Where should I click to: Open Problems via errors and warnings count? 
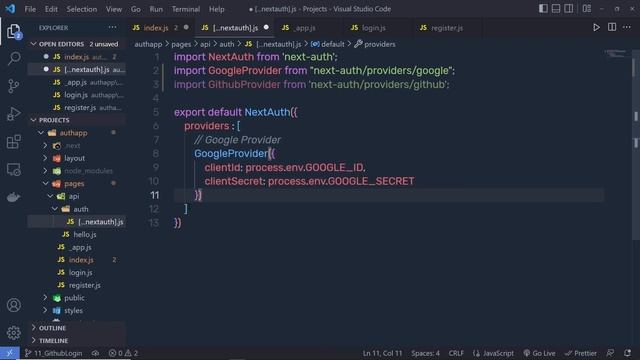(123, 353)
